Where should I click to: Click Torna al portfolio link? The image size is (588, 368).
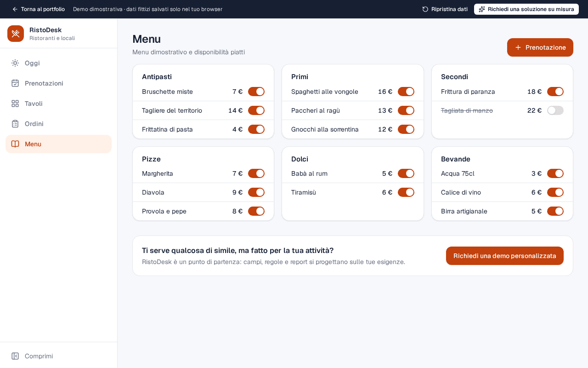(38, 9)
